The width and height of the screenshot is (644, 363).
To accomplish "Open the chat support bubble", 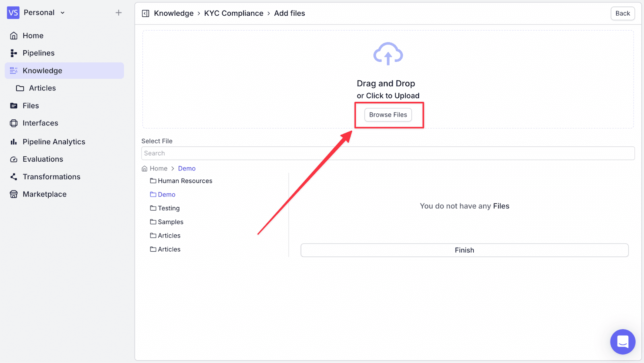I will pos(623,342).
